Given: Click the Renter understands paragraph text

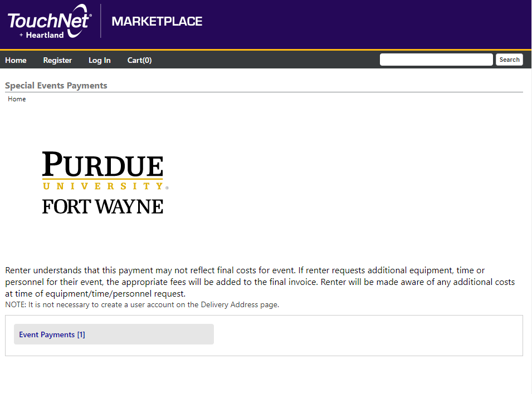Looking at the screenshot, I should pos(260,282).
